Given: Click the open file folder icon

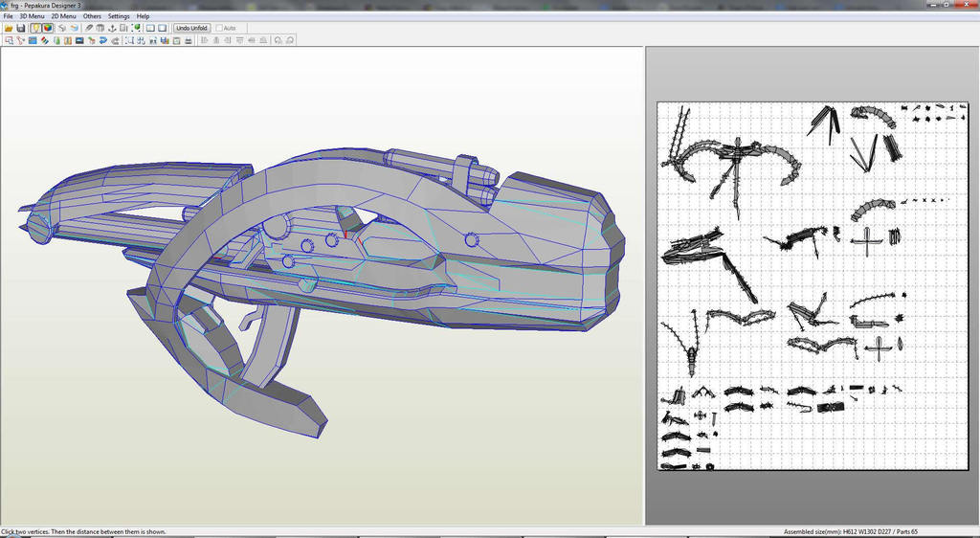Looking at the screenshot, I should (9, 28).
